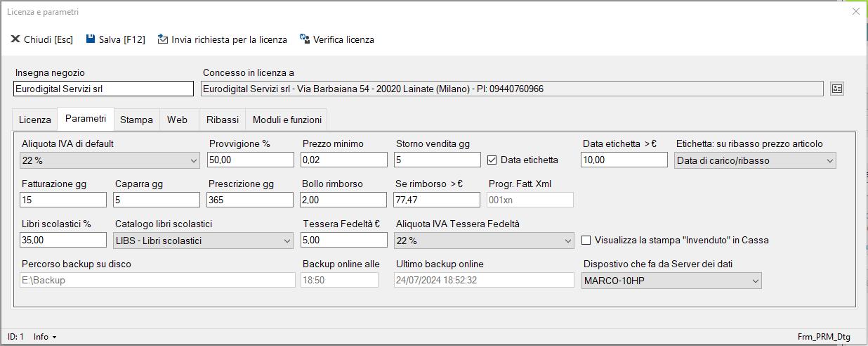The image size is (868, 346).
Task: Click the Percorso backup su disco field
Action: (x=157, y=280)
